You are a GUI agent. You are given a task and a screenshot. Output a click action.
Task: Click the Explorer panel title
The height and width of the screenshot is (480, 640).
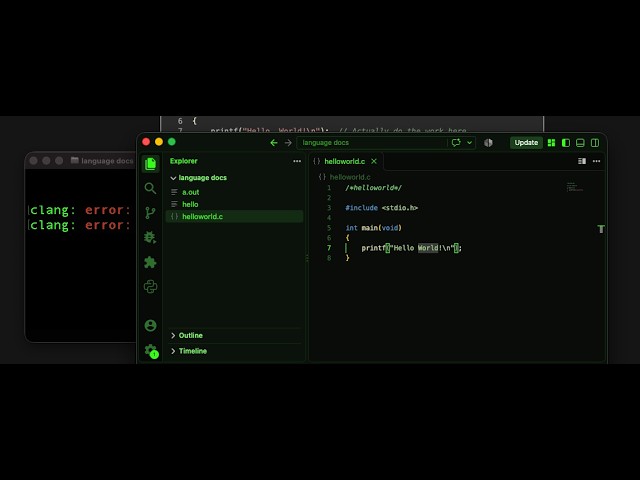pos(184,161)
